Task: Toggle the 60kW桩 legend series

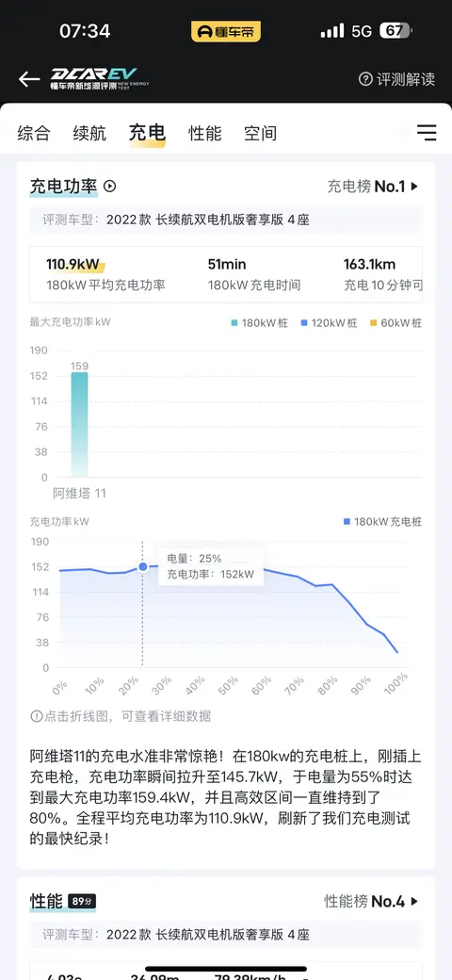Action: 395,323
